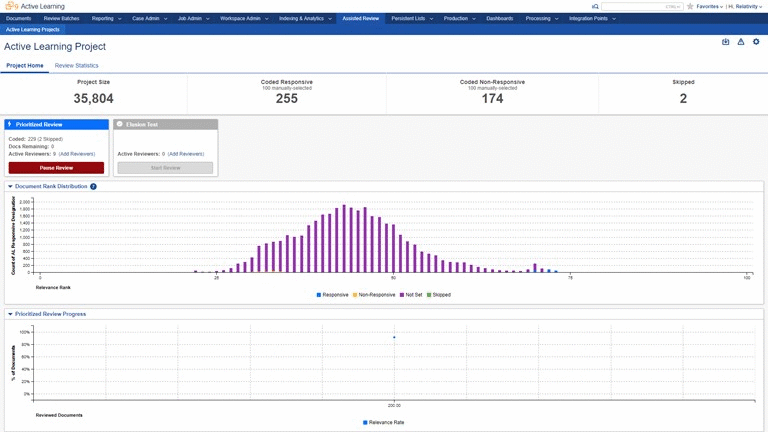768x432 pixels.
Task: Click the top search input field
Action: pyautogui.click(x=642, y=6)
